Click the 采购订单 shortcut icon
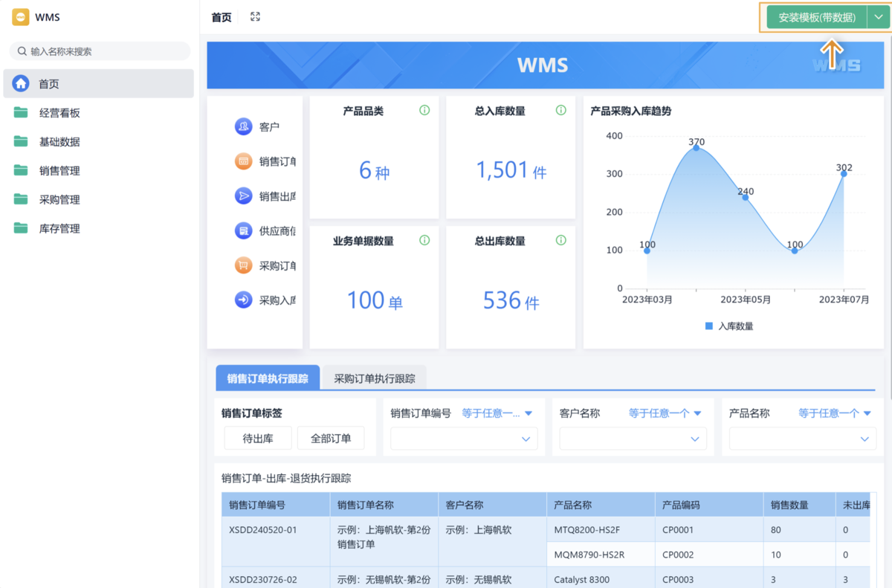This screenshot has width=892, height=588. tap(243, 265)
